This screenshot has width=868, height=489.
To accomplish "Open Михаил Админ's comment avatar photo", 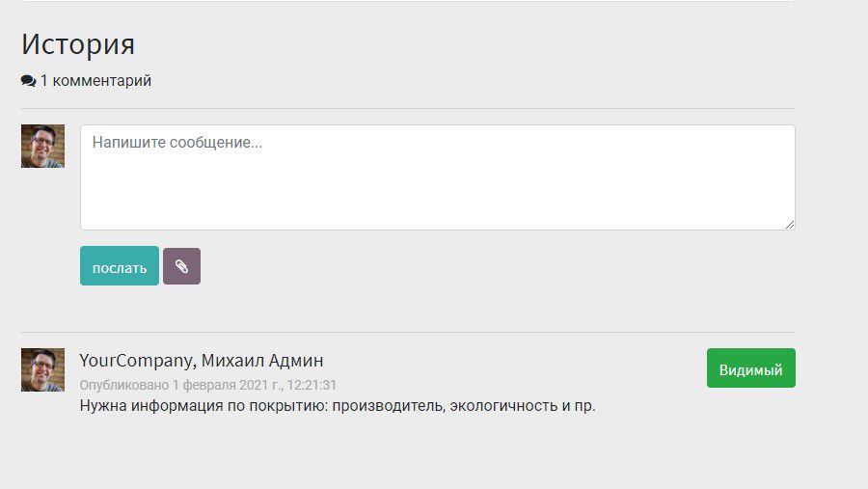I will (x=42, y=369).
